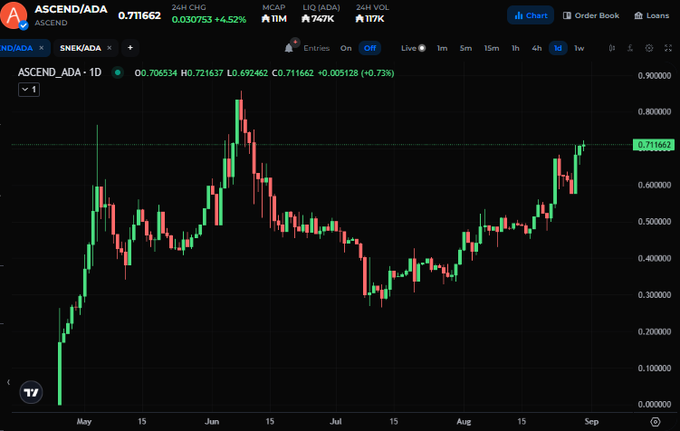Click the ASCEND token logo

pos(13,15)
